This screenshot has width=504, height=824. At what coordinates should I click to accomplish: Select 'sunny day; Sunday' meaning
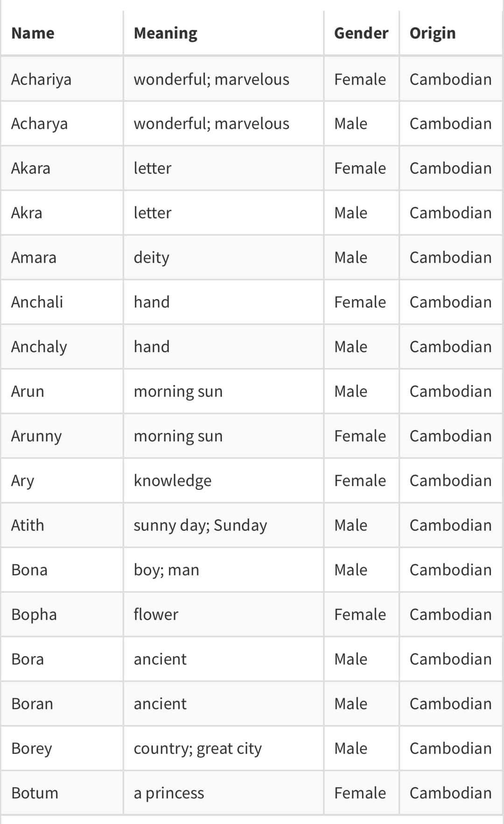point(200,525)
